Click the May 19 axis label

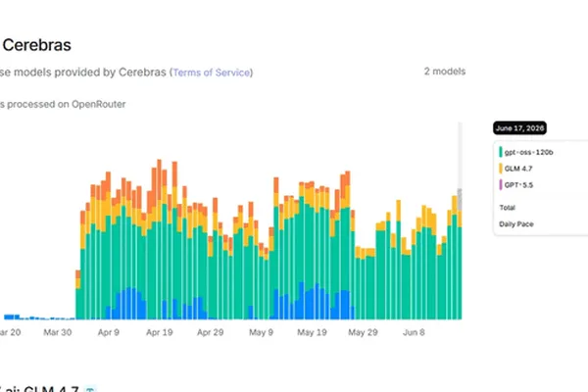312,332
